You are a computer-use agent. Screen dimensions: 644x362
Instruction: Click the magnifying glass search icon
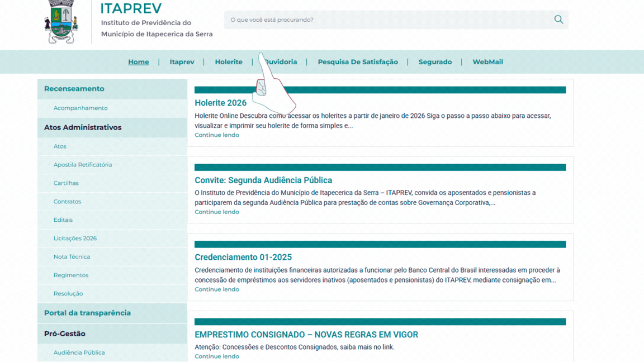[558, 20]
